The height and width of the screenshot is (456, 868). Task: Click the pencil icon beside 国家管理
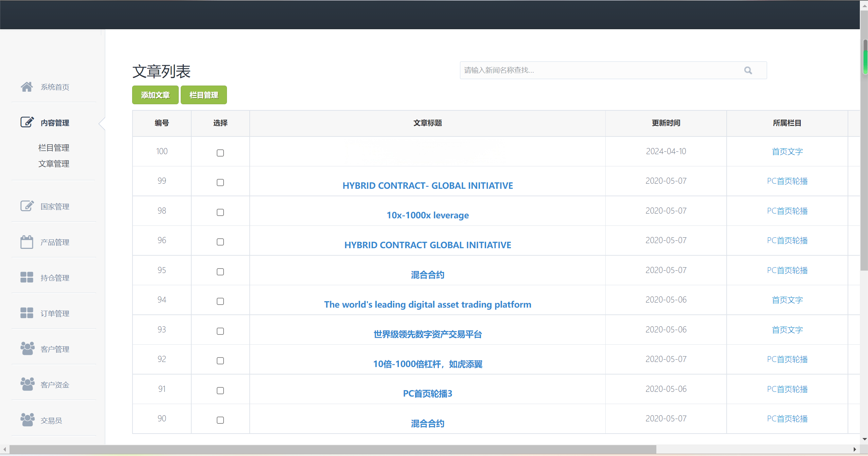[27, 206]
